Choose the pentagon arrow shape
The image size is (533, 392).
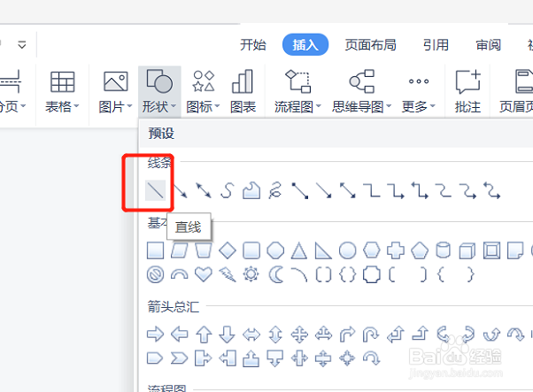[x=155, y=358]
